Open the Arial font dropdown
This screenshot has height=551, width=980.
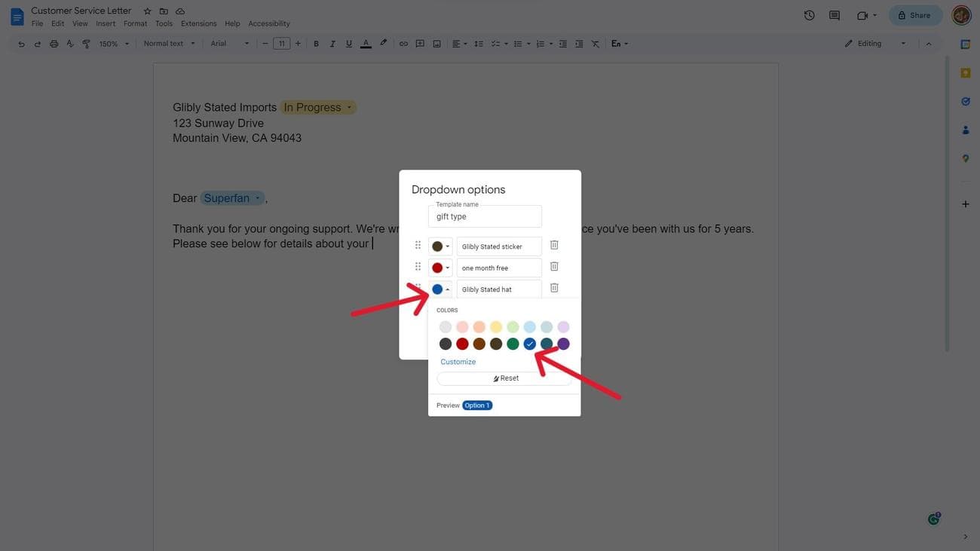click(229, 44)
